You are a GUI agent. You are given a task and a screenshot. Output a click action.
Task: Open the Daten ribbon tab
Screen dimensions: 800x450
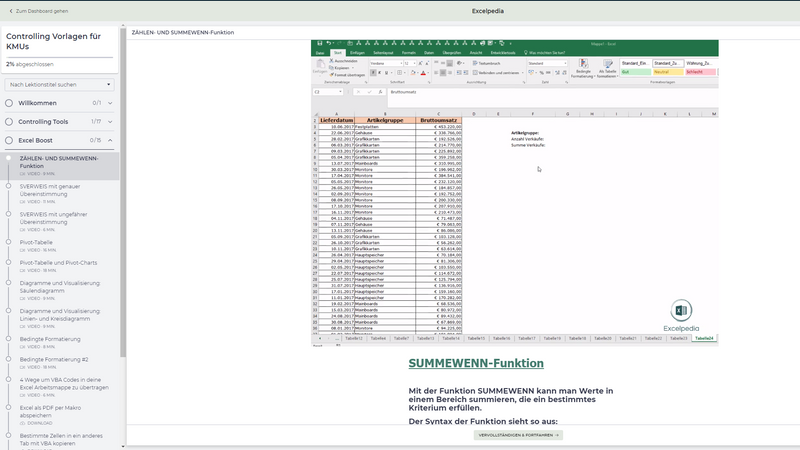pyautogui.click(x=429, y=53)
